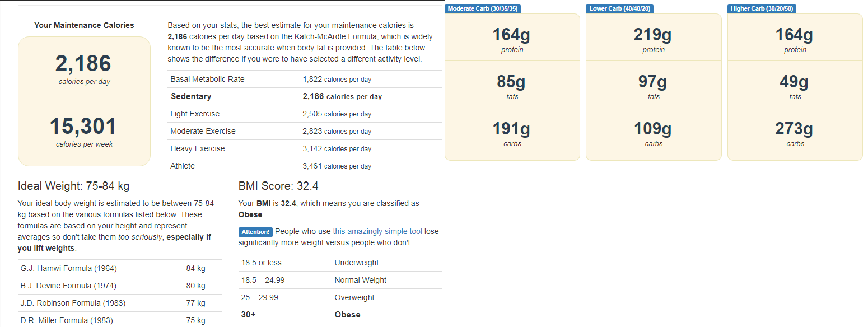Click the 219g protein value under Lower Carb
Viewport: 868px width, 327px height.
point(652,35)
